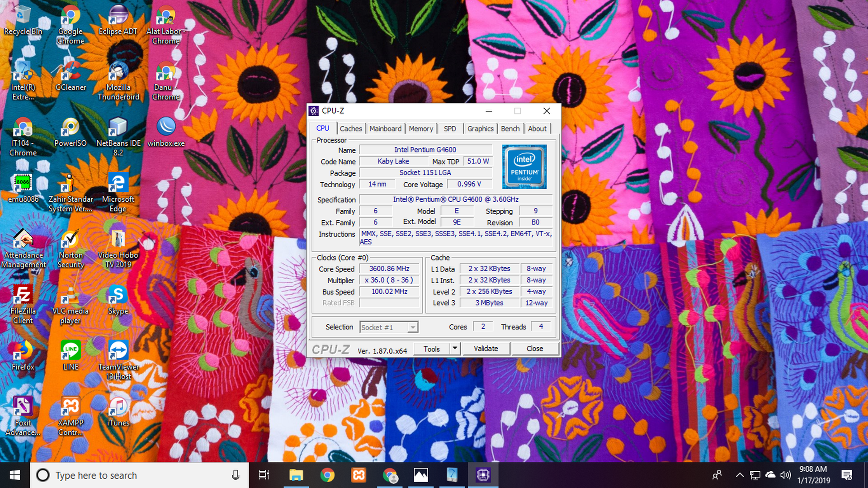Click the Socket 1151 LGA package value
The height and width of the screenshot is (488, 868).
425,173
